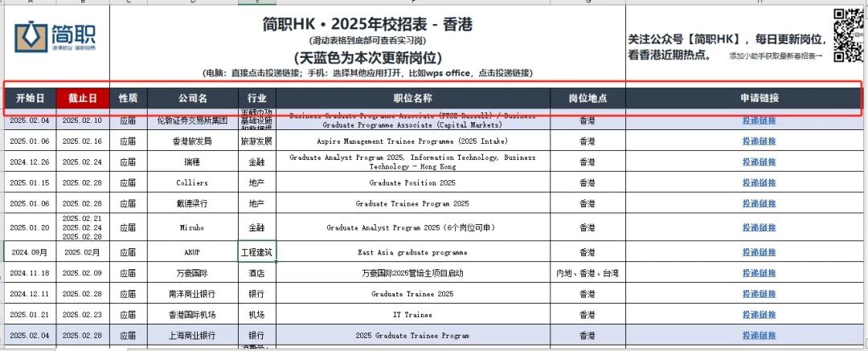The height and width of the screenshot is (351, 868).
Task: Open 投递链接 for Mizuho
Action: tap(759, 227)
